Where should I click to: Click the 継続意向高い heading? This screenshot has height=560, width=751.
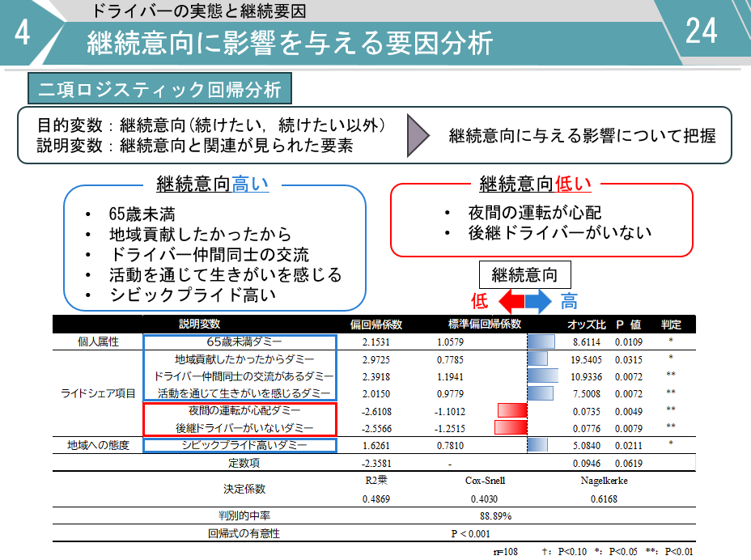click(212, 185)
